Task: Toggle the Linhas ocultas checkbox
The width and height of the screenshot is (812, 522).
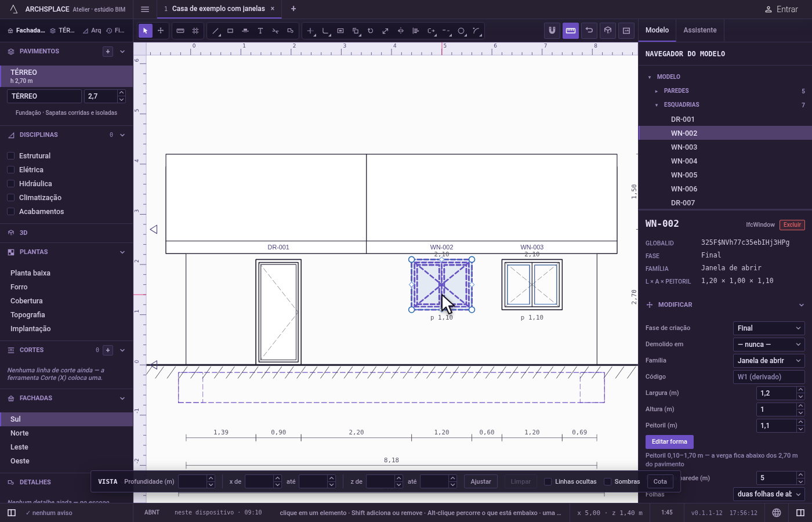Action: (548, 481)
